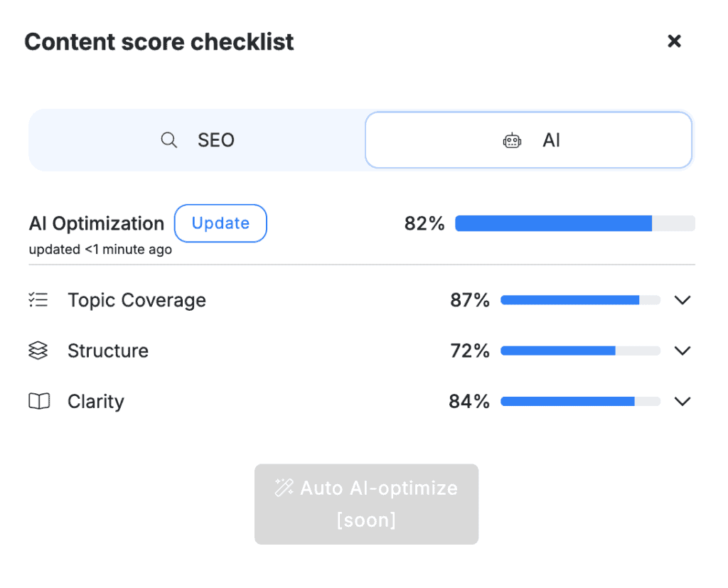Viewport: 728px width, 588px height.
Task: Click the Content score checklist heading
Action: click(x=159, y=42)
